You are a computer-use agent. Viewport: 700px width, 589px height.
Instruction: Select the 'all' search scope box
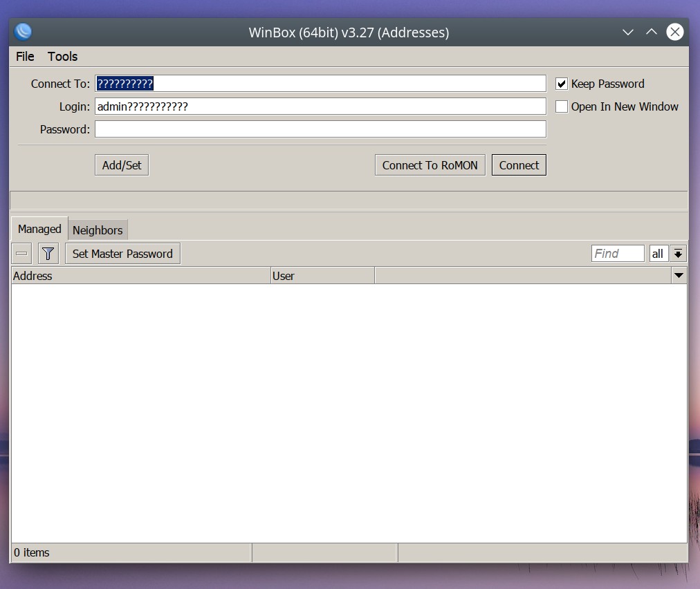tap(658, 254)
